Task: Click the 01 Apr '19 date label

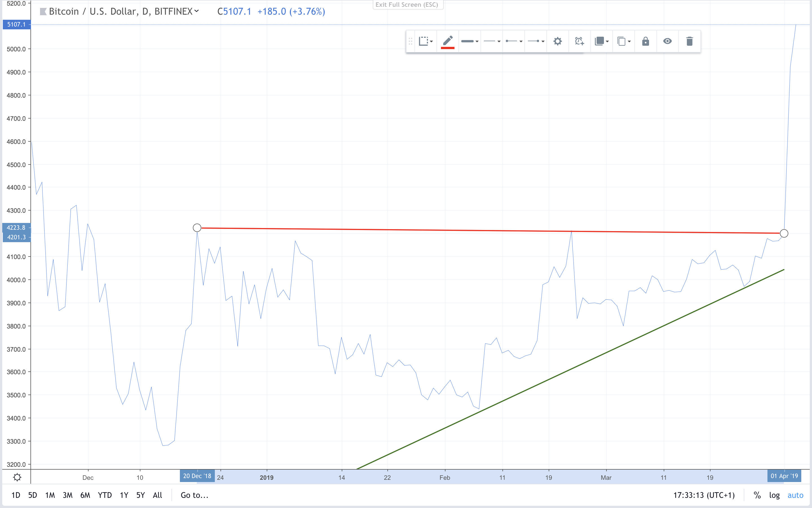Action: click(784, 476)
